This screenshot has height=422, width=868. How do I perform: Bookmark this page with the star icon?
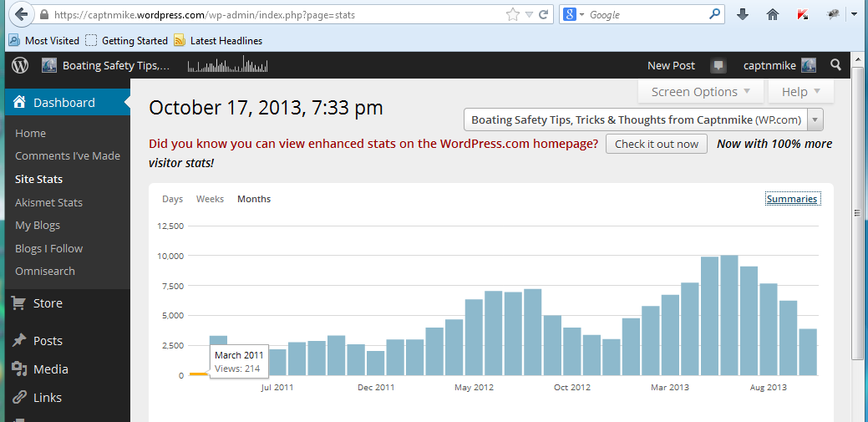click(513, 14)
